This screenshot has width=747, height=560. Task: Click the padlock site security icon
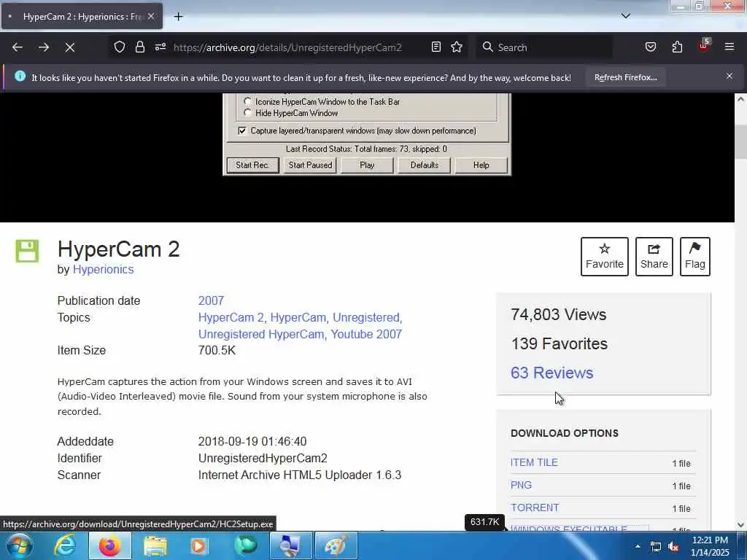click(139, 47)
